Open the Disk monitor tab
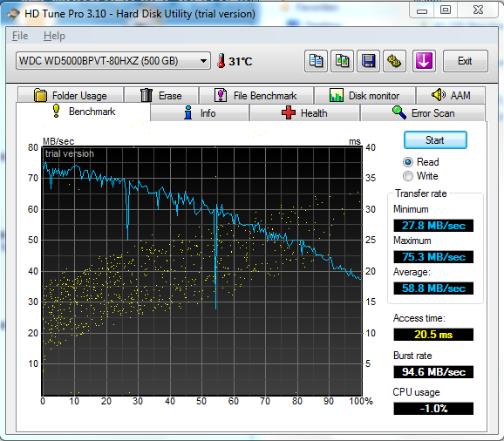This screenshot has height=441, width=504. pyautogui.click(x=364, y=95)
